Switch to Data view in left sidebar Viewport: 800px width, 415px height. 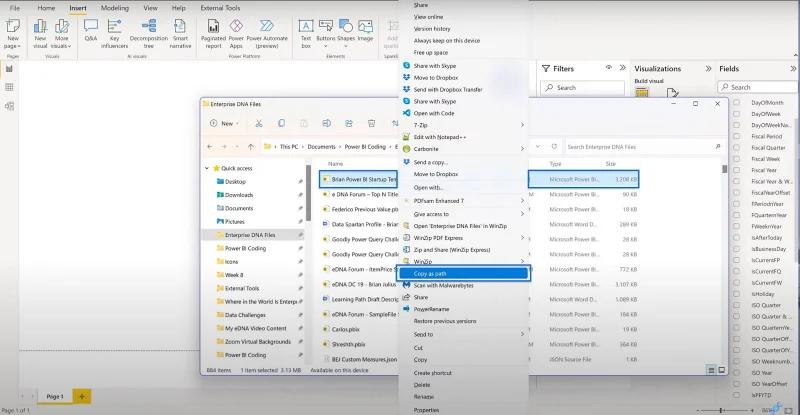pyautogui.click(x=9, y=87)
